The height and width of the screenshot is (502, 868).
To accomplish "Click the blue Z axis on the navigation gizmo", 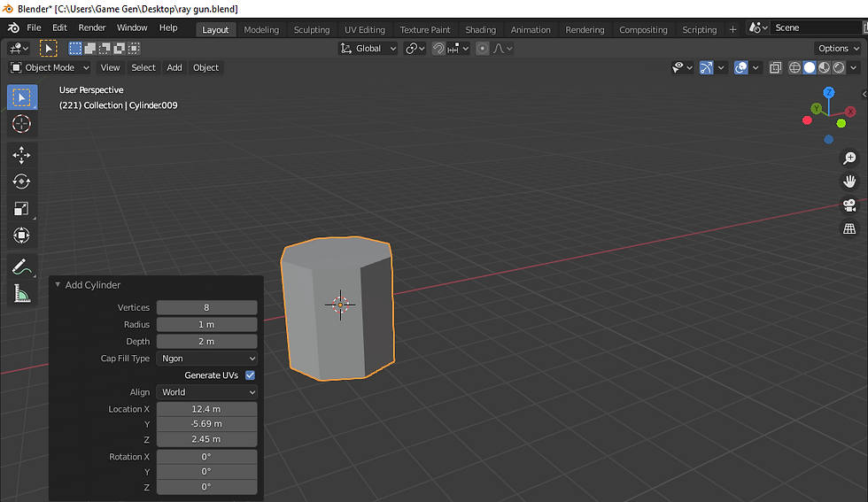I will pyautogui.click(x=829, y=92).
